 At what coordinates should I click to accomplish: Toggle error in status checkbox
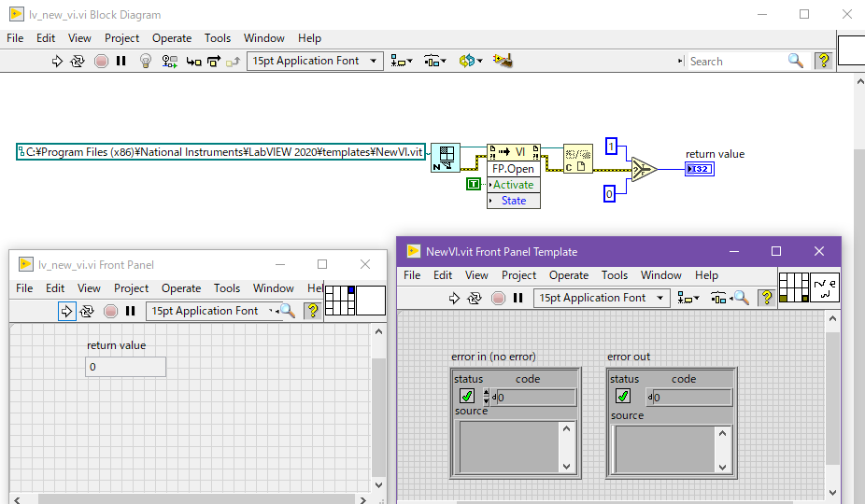tap(467, 396)
